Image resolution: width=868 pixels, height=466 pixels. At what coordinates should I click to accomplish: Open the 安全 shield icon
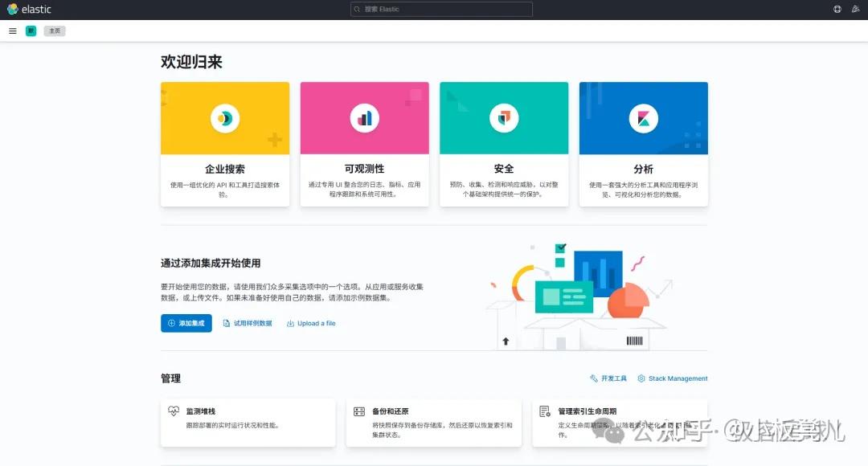(504, 117)
